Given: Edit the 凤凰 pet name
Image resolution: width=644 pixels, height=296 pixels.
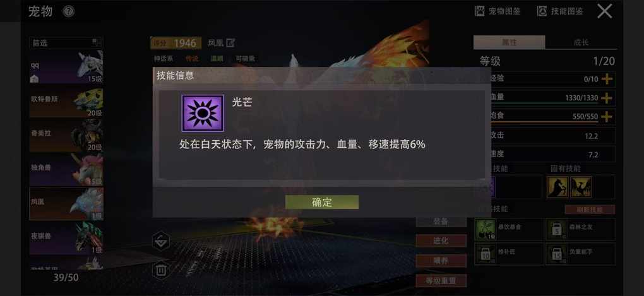Looking at the screenshot, I should tap(231, 43).
